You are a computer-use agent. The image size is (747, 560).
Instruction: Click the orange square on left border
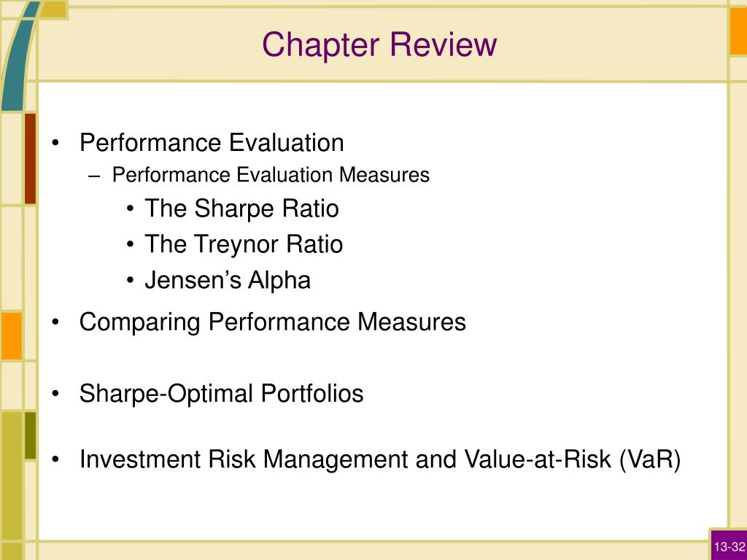point(12,335)
